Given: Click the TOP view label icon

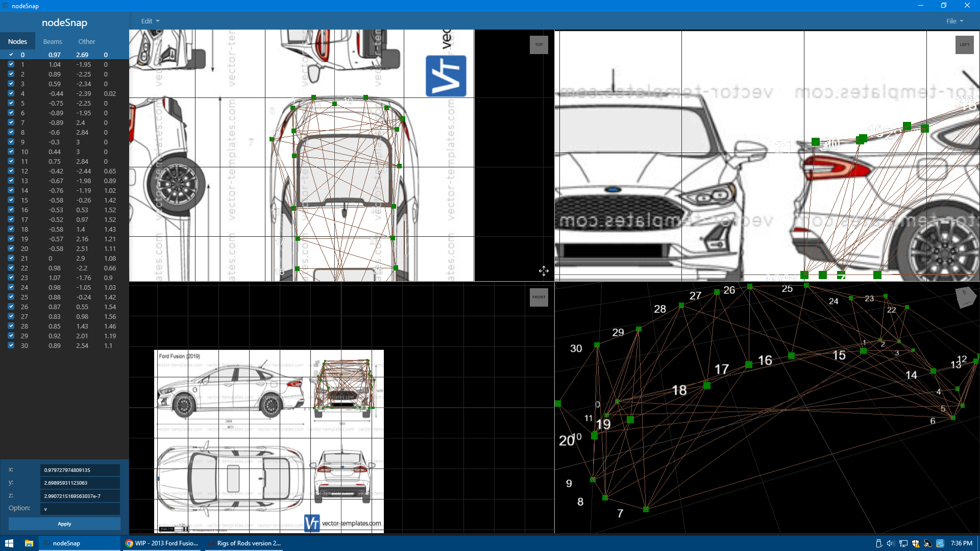Looking at the screenshot, I should point(538,45).
